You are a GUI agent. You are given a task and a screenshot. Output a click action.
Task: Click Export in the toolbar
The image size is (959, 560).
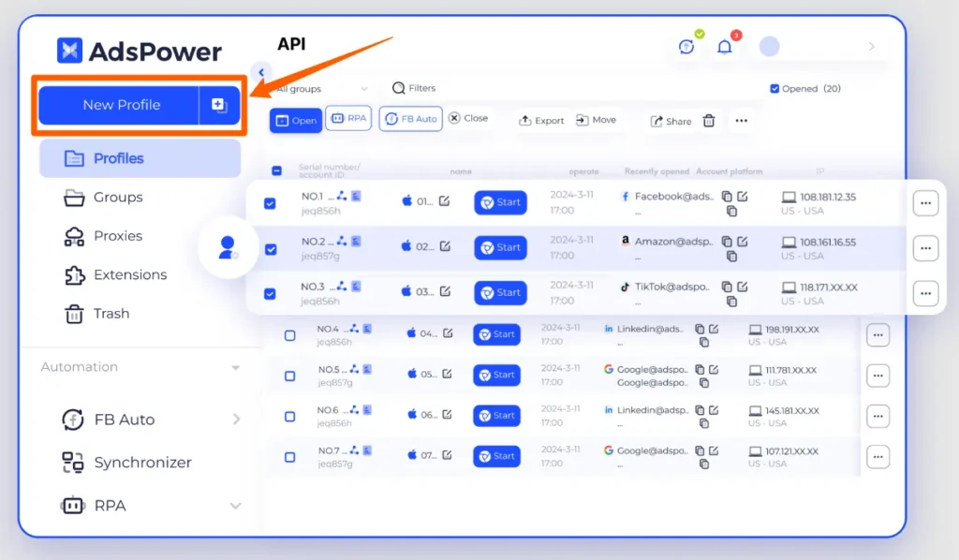click(541, 121)
